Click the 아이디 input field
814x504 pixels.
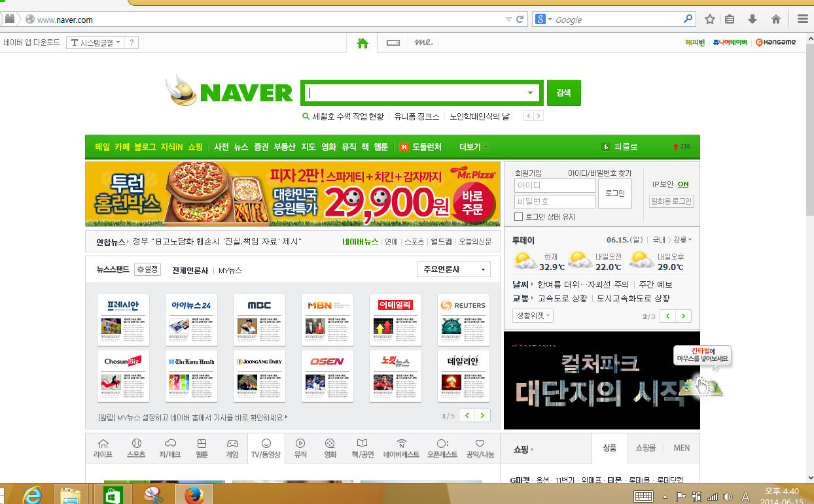click(x=555, y=186)
